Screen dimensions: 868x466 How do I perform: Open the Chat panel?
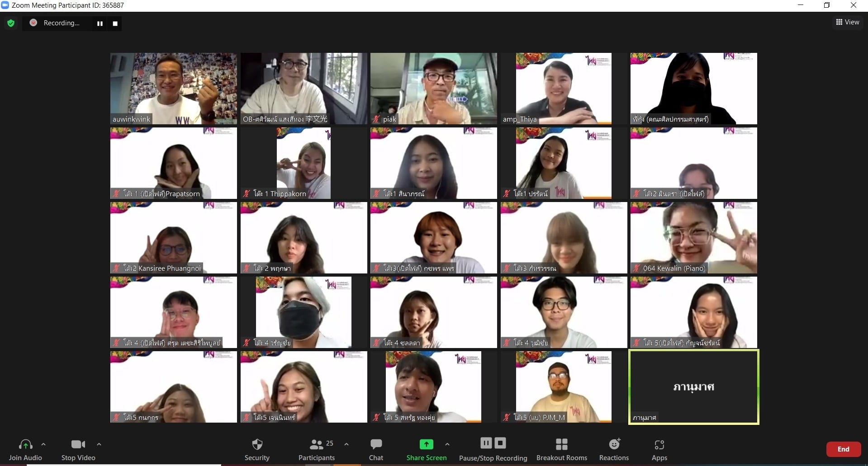click(x=376, y=449)
